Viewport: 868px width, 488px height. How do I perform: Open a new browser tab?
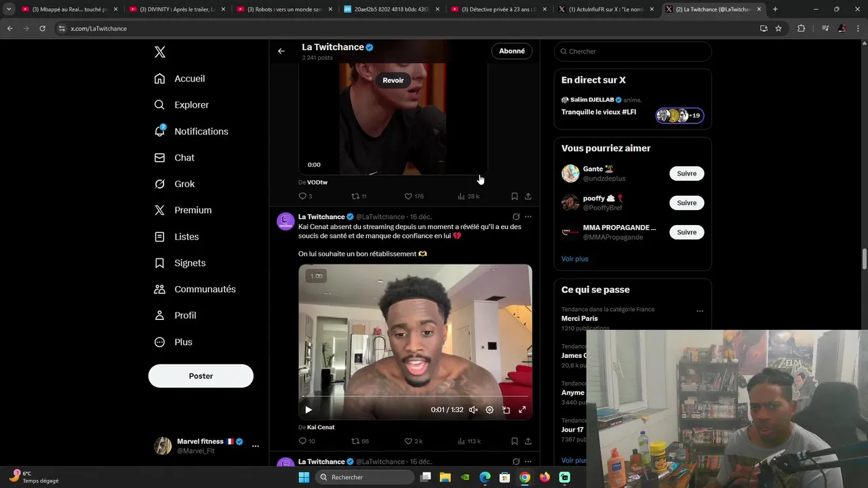[x=775, y=9]
